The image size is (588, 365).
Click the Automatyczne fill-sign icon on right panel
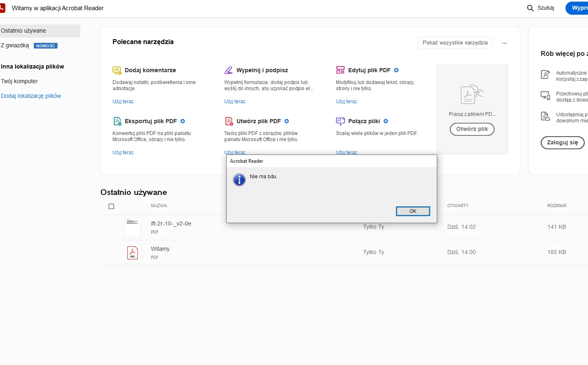pos(545,74)
